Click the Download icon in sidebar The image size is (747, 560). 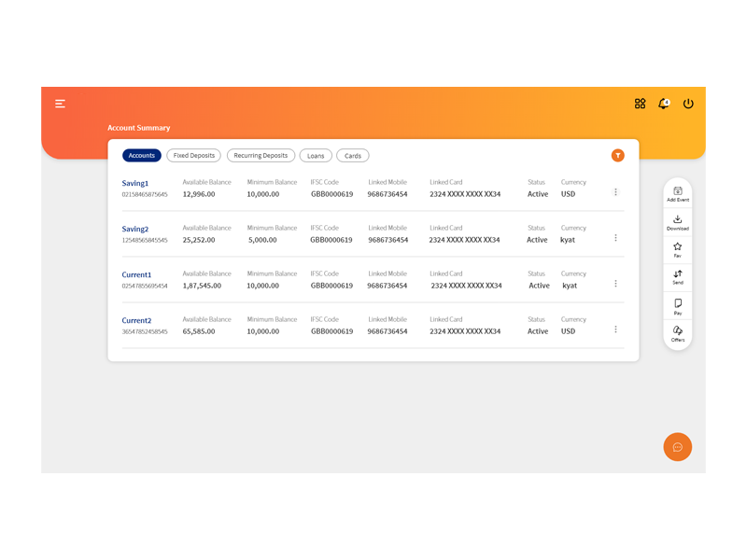coord(678,222)
